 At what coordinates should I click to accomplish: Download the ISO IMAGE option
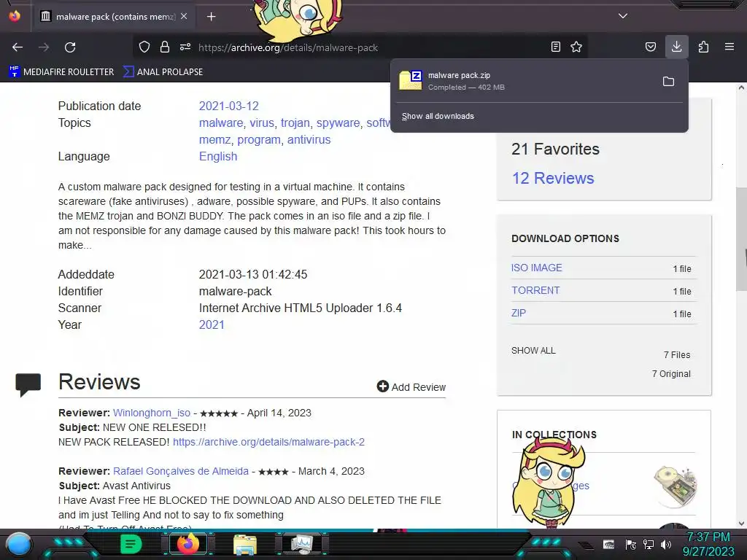click(x=536, y=268)
